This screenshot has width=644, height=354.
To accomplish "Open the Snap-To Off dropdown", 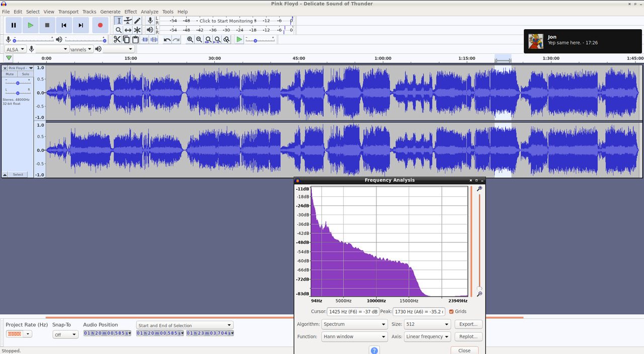I will pyautogui.click(x=65, y=334).
